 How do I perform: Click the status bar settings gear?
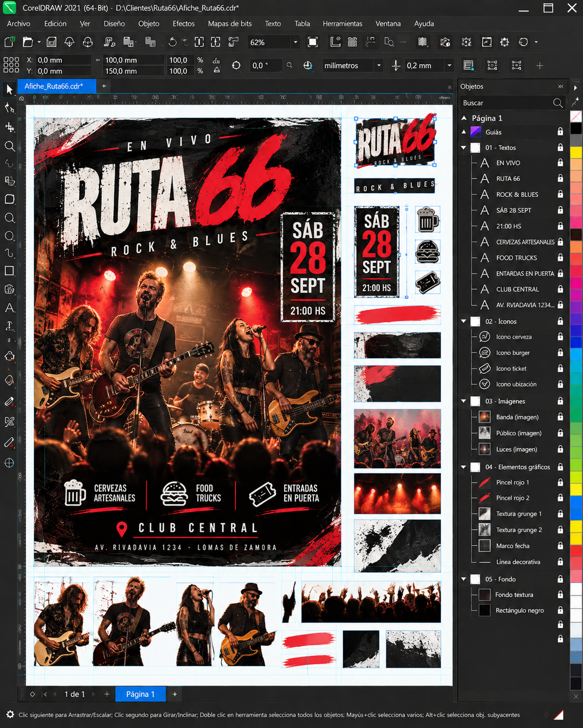tap(10, 715)
